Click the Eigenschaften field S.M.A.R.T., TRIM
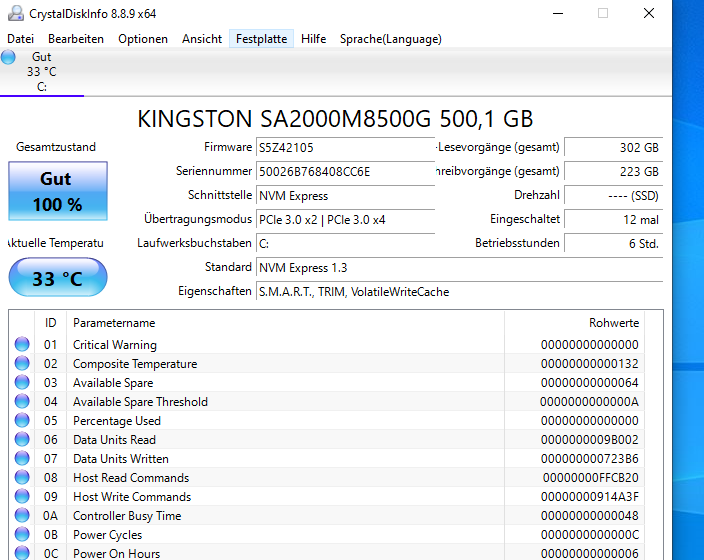The image size is (704, 560). [459, 292]
